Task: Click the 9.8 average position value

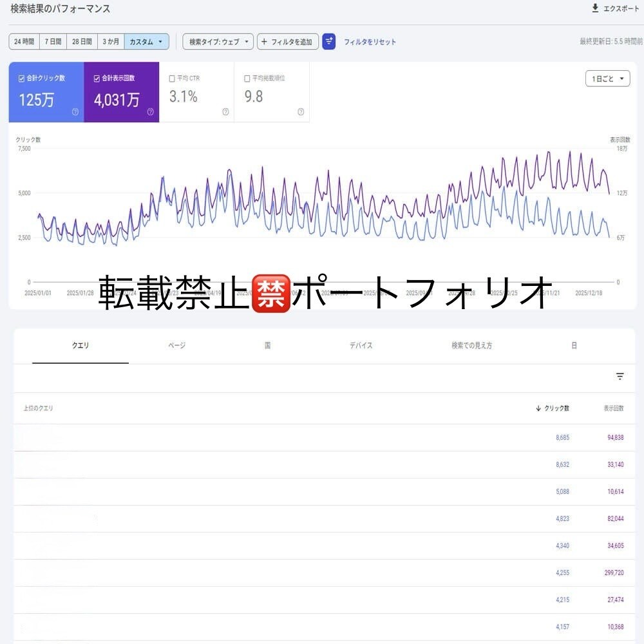Action: click(253, 97)
